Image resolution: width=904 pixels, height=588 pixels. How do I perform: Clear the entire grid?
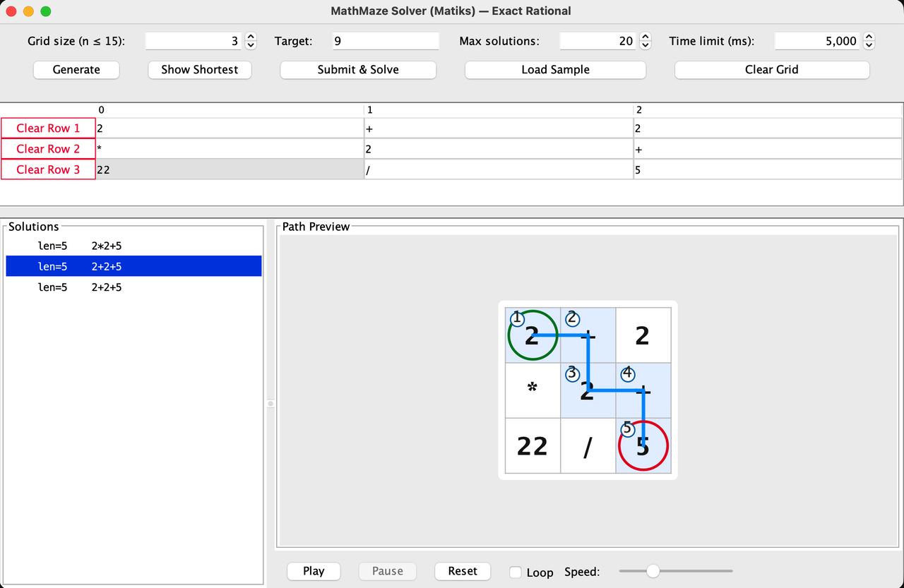[x=771, y=70]
